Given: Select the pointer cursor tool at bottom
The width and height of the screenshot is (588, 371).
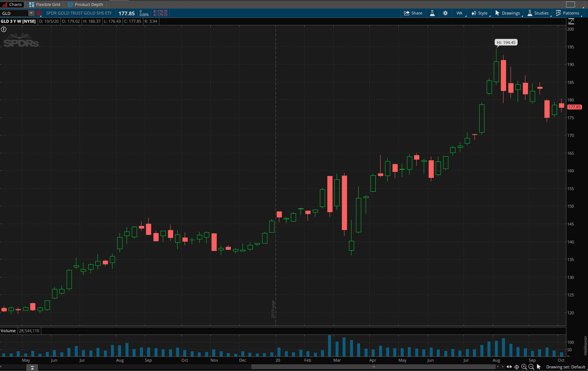Looking at the screenshot, I should (539, 367).
